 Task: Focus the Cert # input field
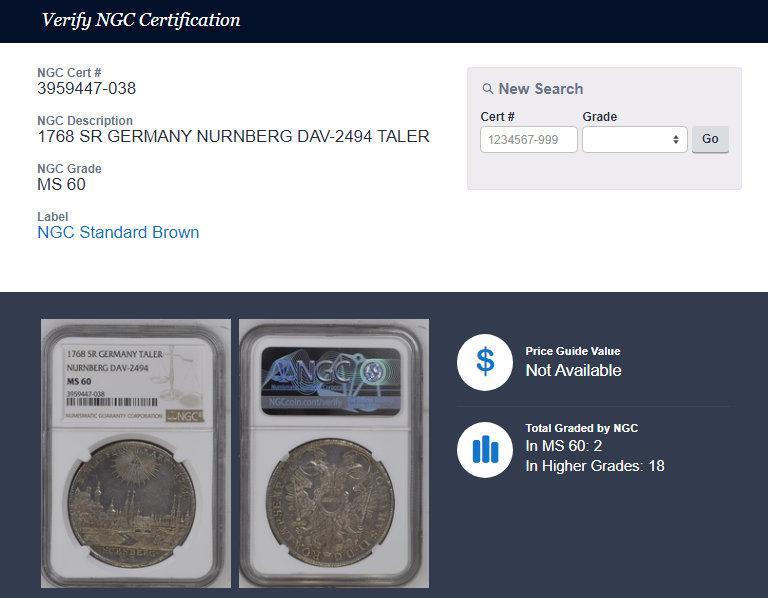pos(529,140)
